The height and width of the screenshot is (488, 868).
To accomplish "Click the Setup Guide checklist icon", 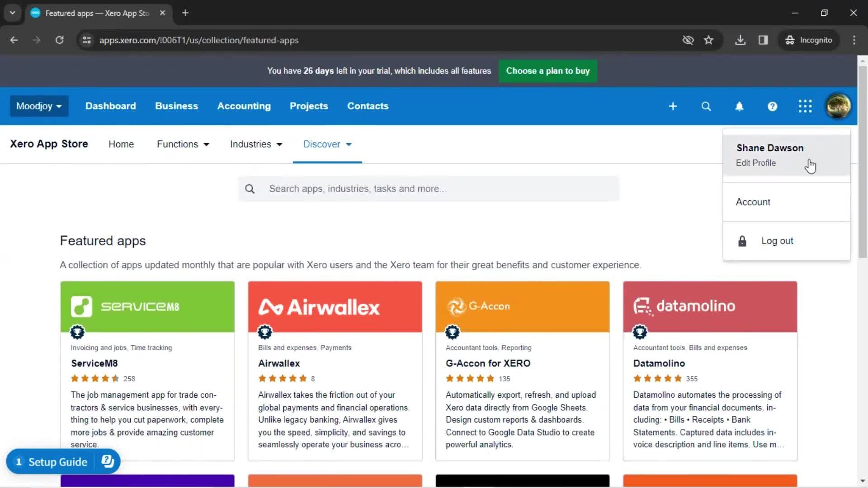I will [108, 461].
